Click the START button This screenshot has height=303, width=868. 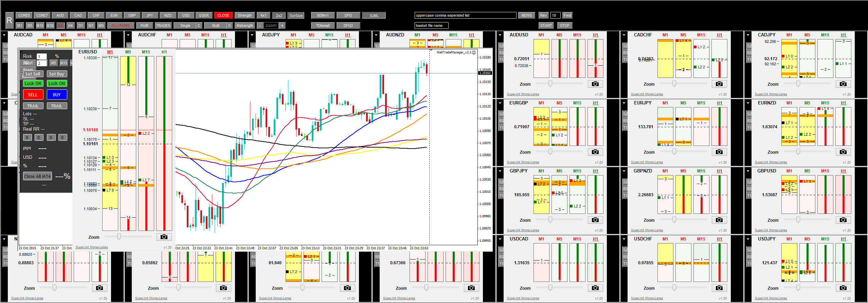click(x=546, y=26)
